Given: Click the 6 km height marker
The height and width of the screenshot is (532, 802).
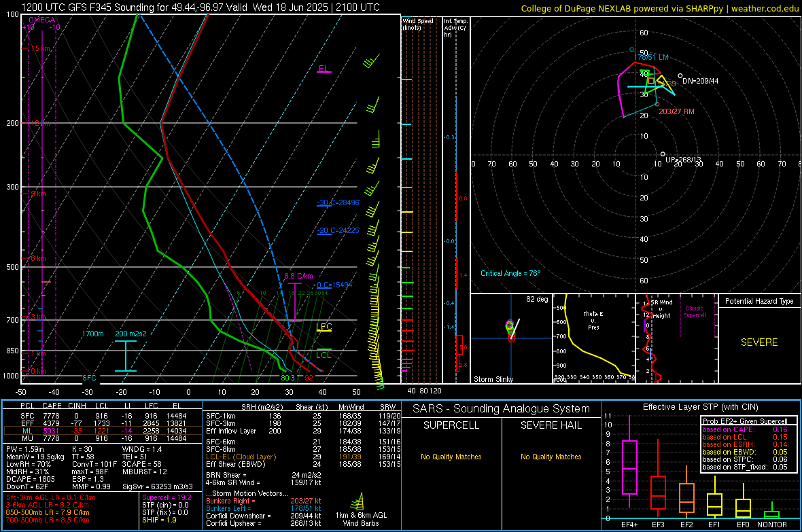Looking at the screenshot, I should [x=38, y=258].
